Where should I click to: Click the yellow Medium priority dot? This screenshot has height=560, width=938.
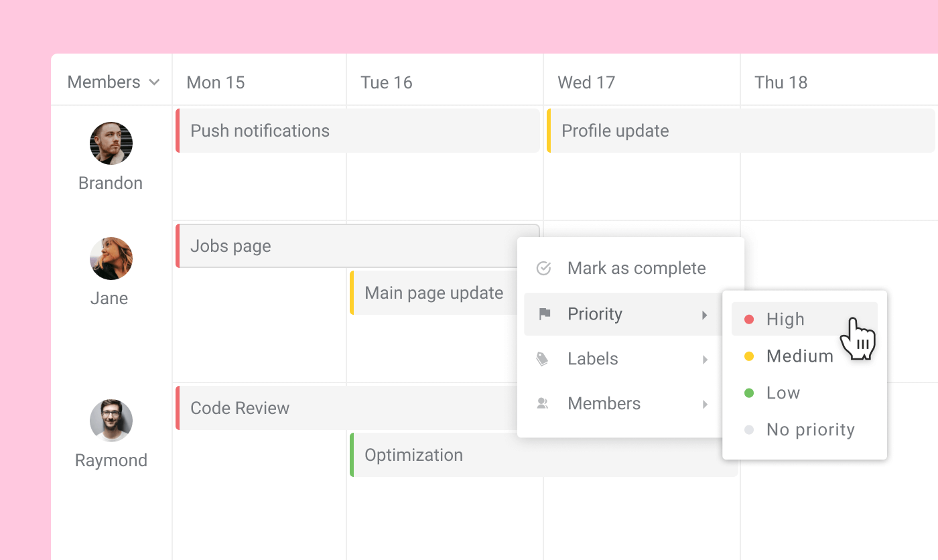(748, 356)
